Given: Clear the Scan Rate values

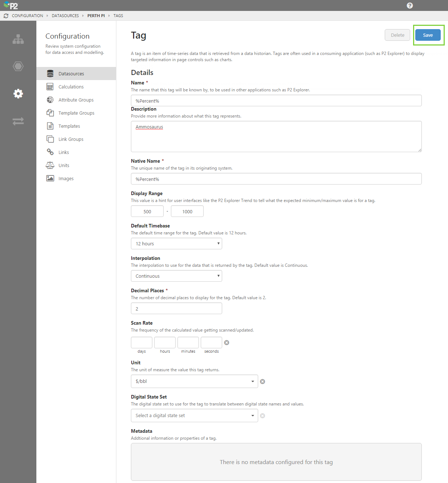Looking at the screenshot, I should [x=227, y=343].
